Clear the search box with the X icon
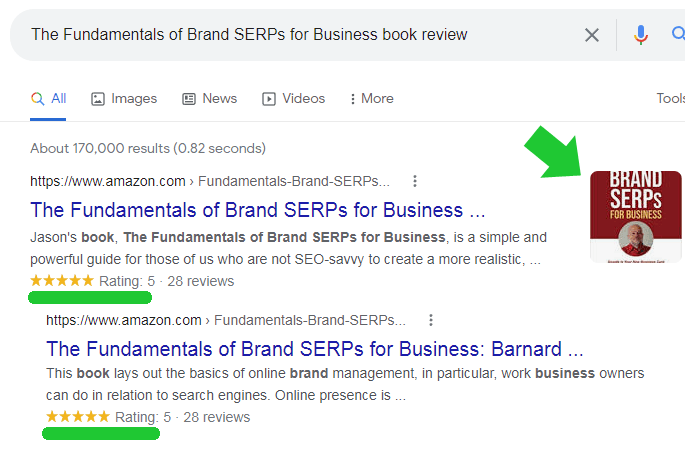This screenshot has height=449, width=685. coord(592,35)
